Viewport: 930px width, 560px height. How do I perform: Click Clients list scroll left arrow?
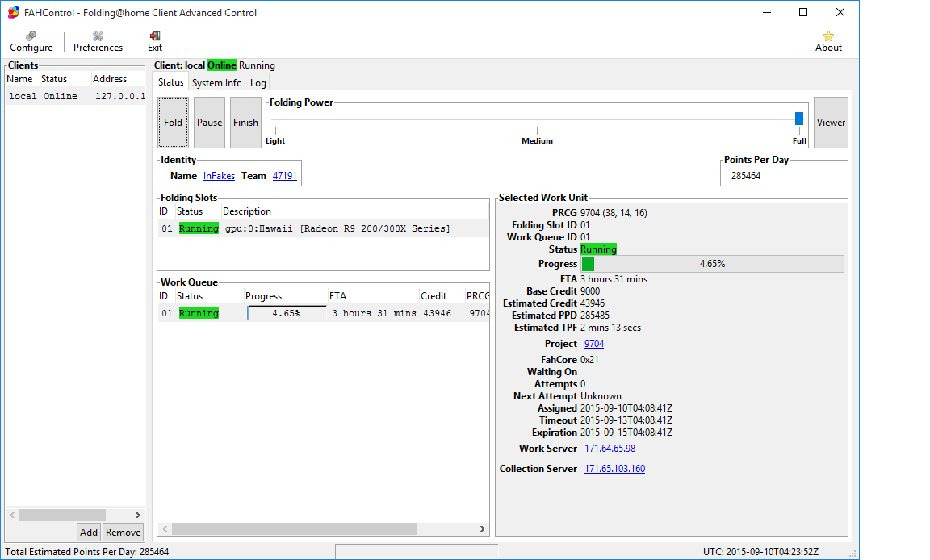[12, 516]
